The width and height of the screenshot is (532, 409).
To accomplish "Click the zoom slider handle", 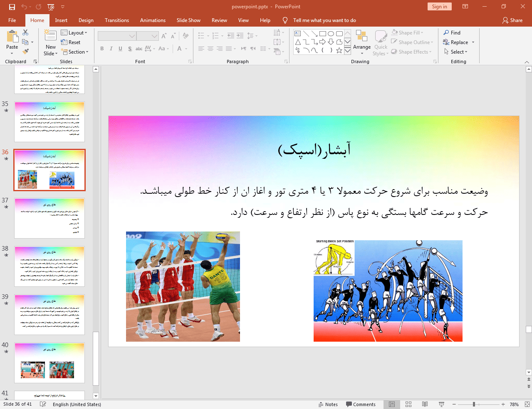I will (x=474, y=404).
